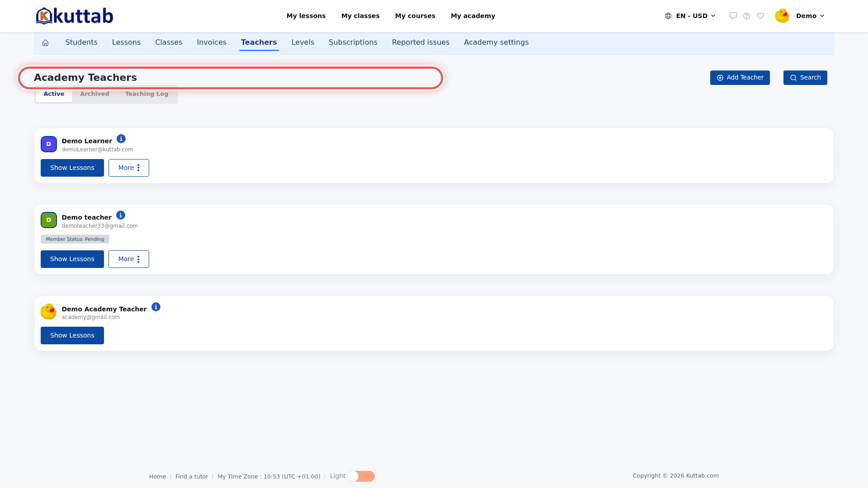Click the info icon beside Demo Learner
Viewport: 868px width, 488px height.
coord(121,139)
